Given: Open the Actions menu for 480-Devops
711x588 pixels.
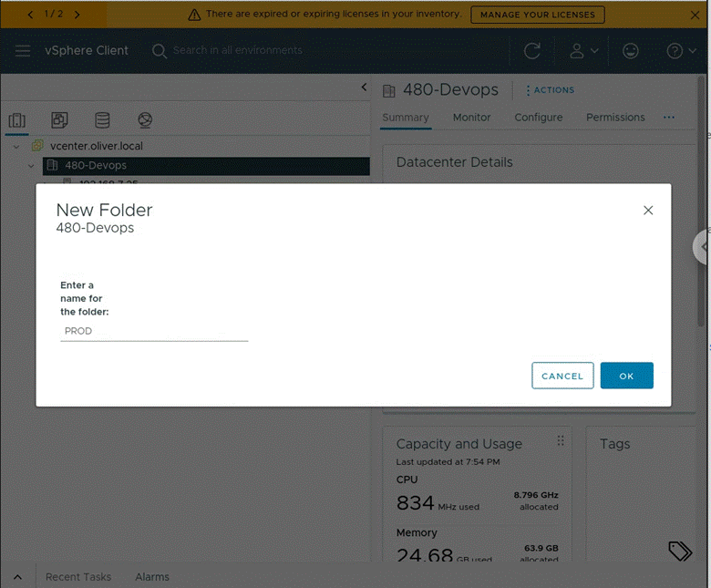Looking at the screenshot, I should coord(550,90).
